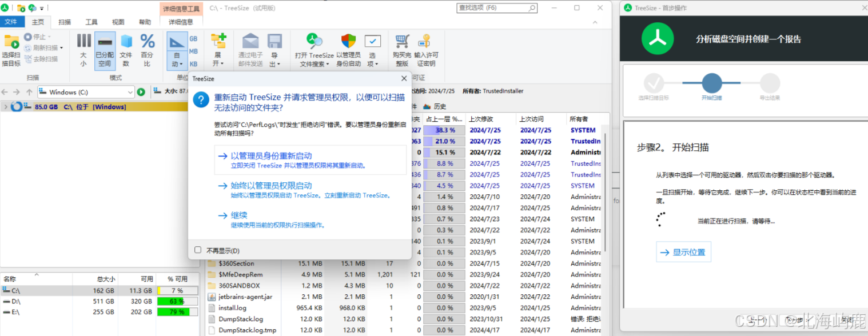
Task: Expand the C:\ root tree node
Action: (5, 107)
